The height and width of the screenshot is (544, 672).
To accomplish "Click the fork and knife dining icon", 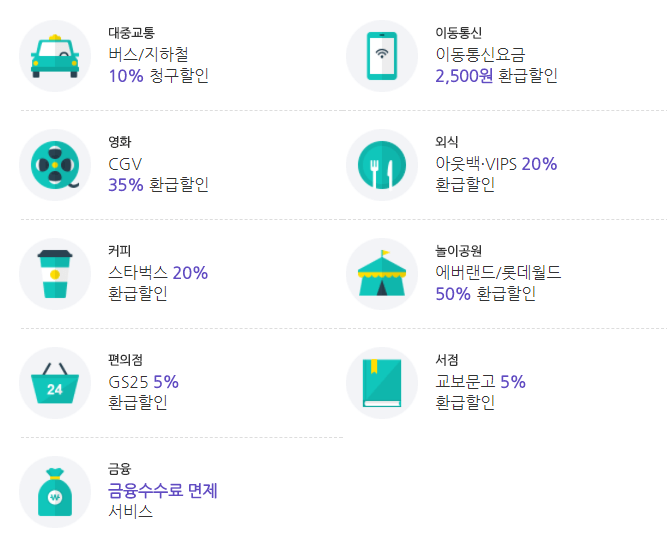I will point(381,165).
